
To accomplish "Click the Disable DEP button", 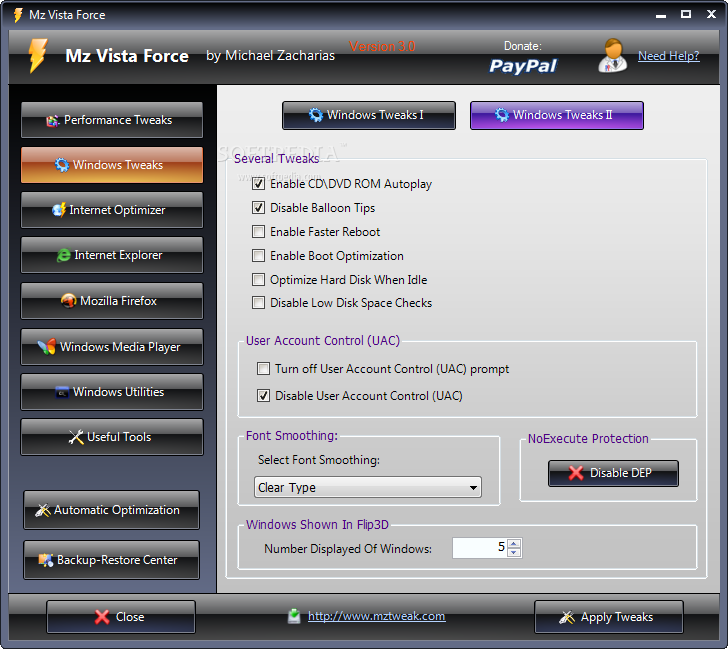I will 613,473.
